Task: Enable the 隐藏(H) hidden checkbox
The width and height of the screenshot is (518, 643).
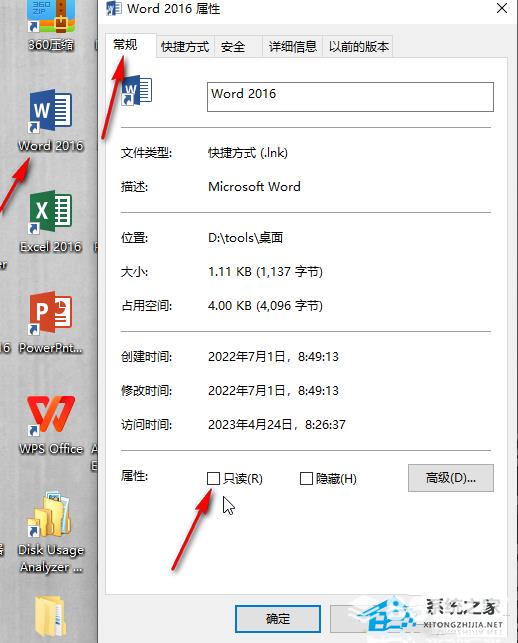Action: click(306, 478)
